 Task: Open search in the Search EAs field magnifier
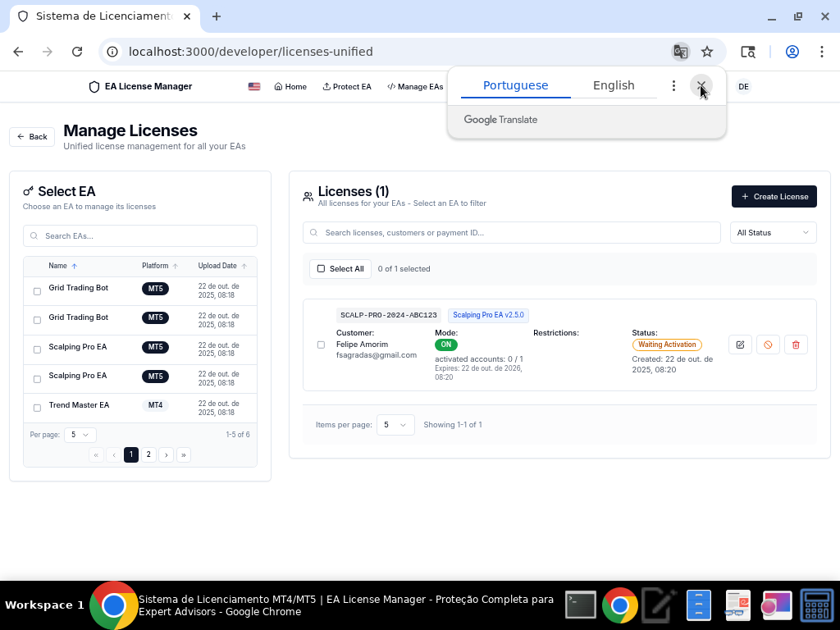[x=34, y=235]
